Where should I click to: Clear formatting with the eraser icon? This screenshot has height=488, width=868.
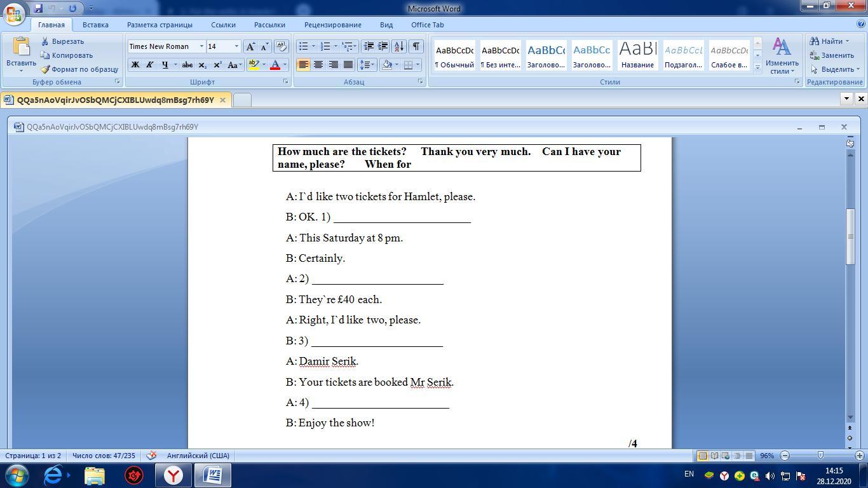(x=281, y=46)
